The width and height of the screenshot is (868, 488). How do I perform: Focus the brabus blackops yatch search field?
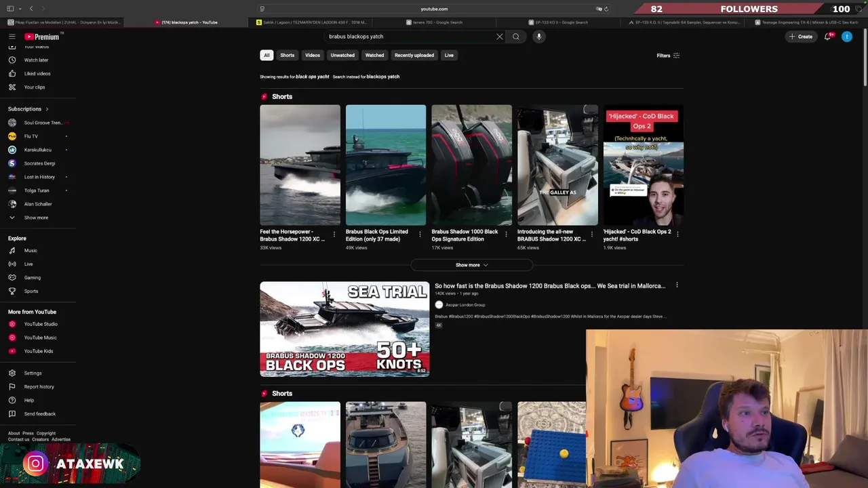click(410, 37)
